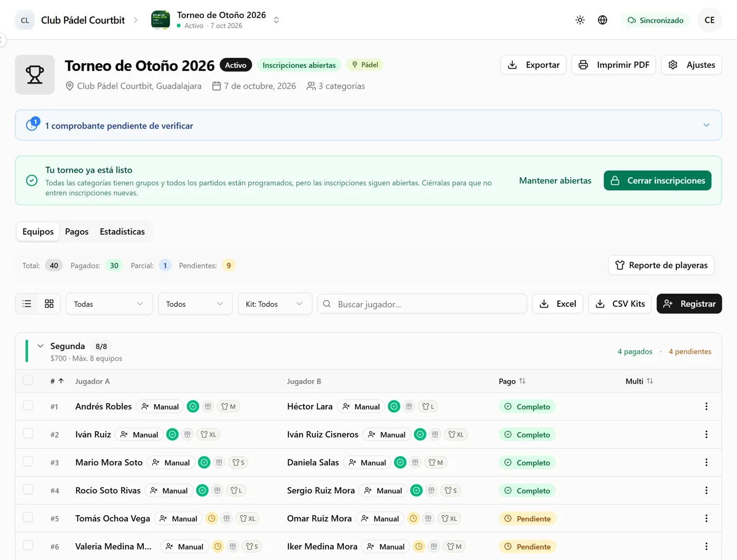Check the row #4 Rocío Soto Rivas checkbox
Viewport: 737px width, 560px height.
pos(28,489)
